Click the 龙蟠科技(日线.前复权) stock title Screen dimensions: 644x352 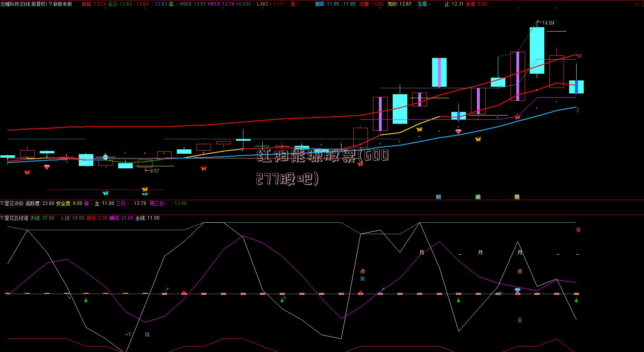(x=24, y=4)
